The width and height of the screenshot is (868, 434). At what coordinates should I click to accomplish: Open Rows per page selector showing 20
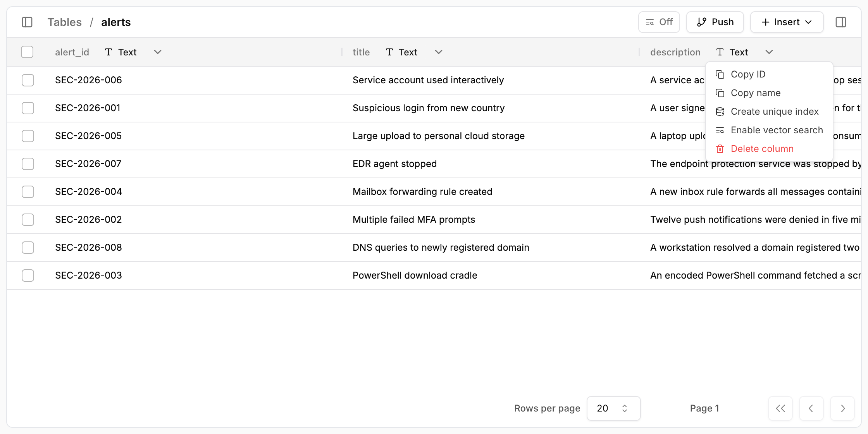(613, 408)
